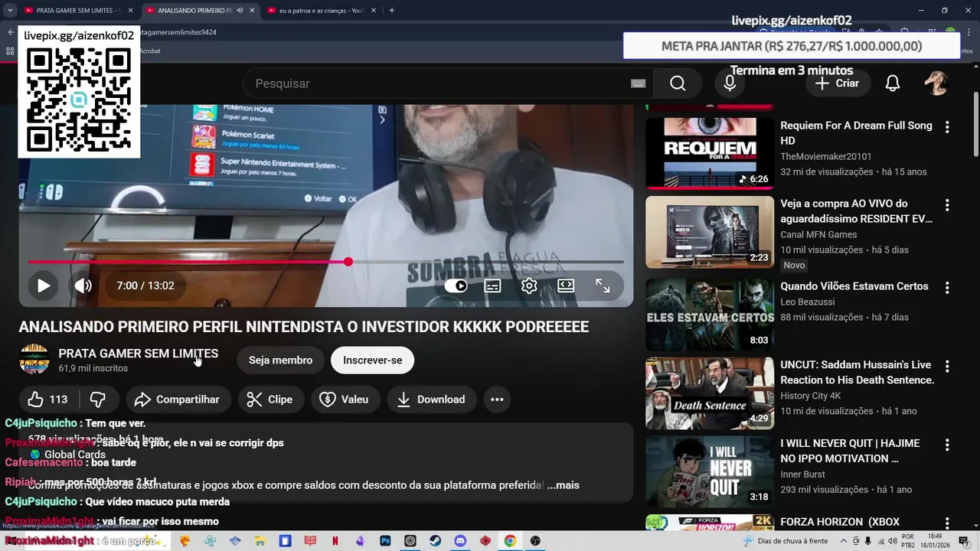Play the paused video

point(44,285)
